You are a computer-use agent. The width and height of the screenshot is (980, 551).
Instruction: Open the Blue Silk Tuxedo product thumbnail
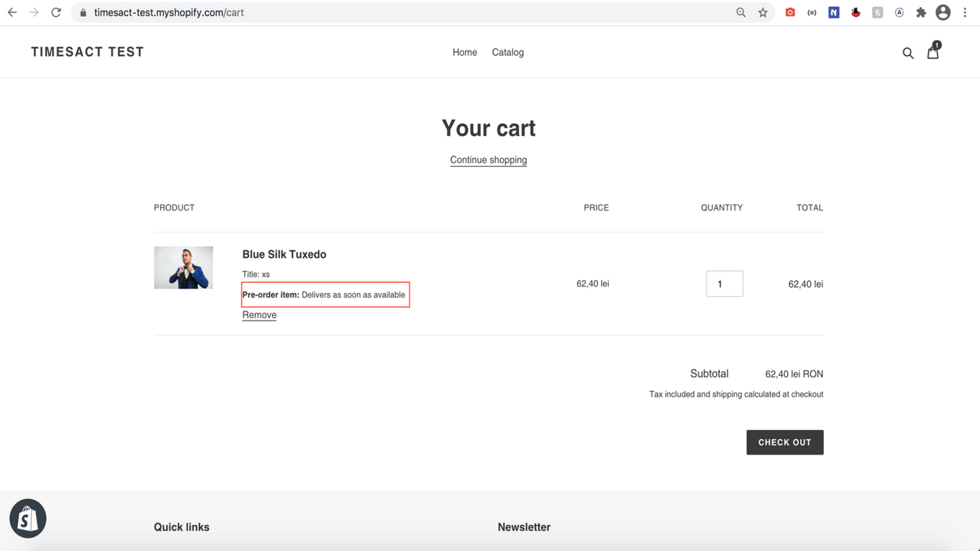pos(183,267)
